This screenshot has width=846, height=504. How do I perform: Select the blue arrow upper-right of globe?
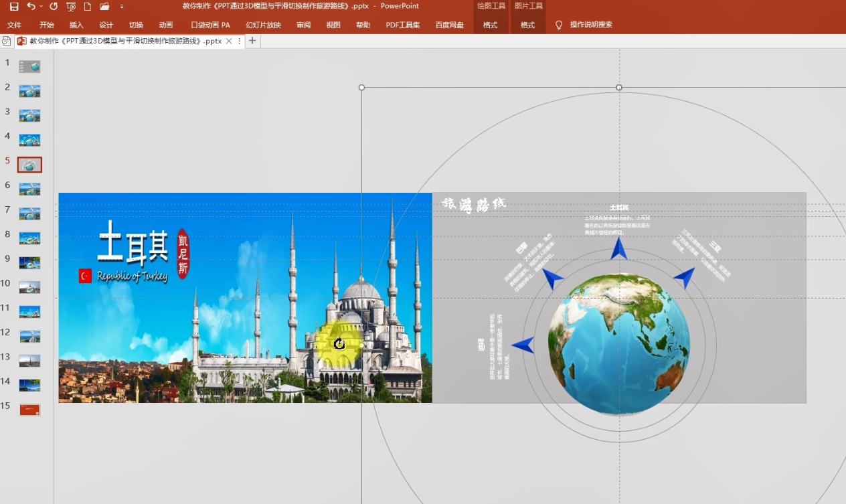pos(685,276)
